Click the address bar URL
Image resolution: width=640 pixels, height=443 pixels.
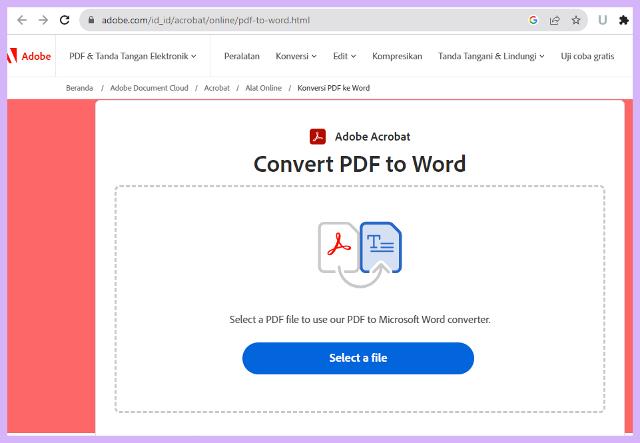pos(206,20)
